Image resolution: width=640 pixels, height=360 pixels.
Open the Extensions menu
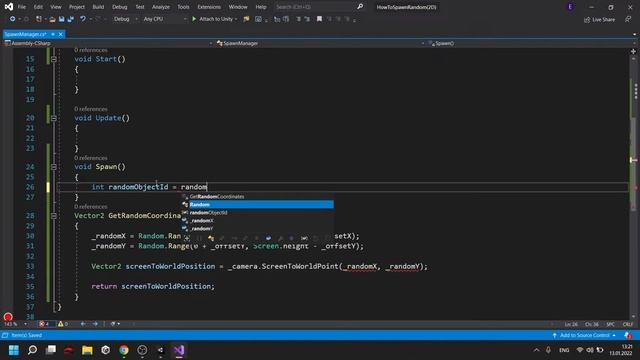(209, 7)
